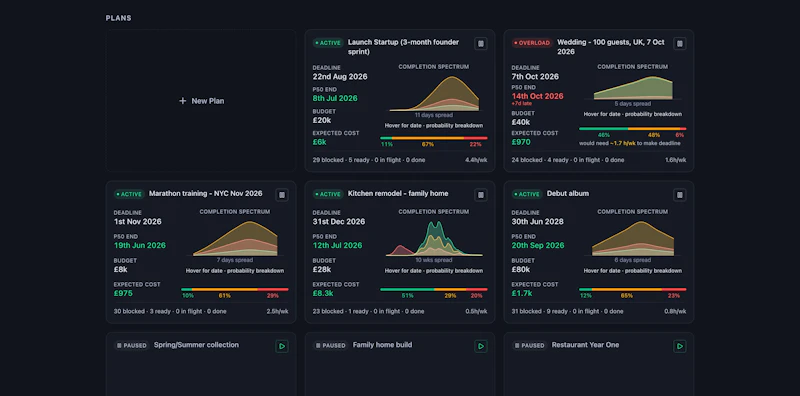The image size is (800, 396).
Task: Click the Kitchen remodel probability bar
Action: point(434,289)
